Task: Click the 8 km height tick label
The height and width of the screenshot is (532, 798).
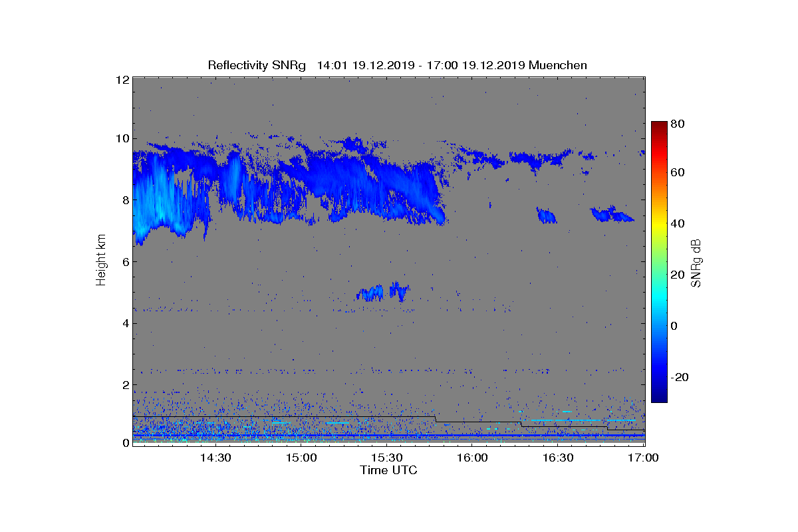Action: click(x=125, y=200)
